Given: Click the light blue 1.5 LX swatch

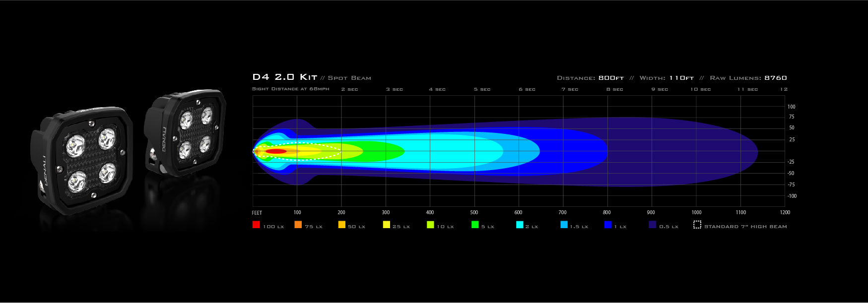Looking at the screenshot, I should [x=564, y=225].
